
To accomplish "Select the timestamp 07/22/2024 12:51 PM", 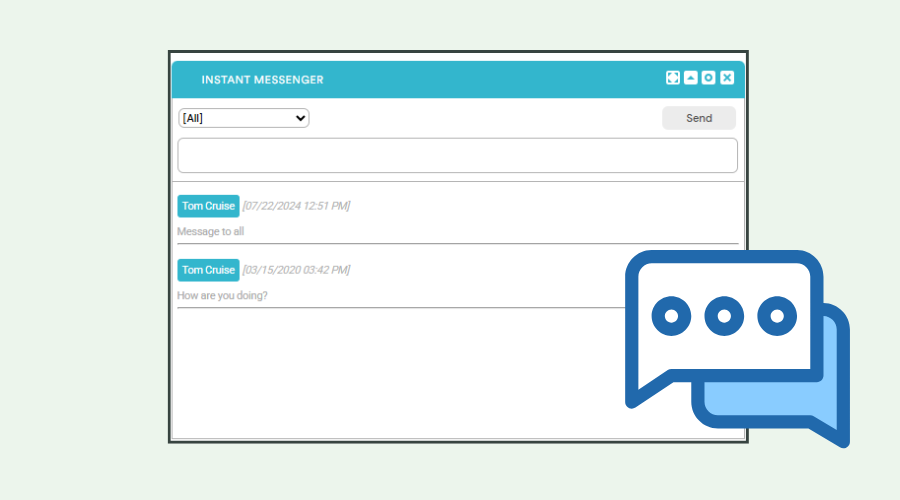I will (x=296, y=206).
